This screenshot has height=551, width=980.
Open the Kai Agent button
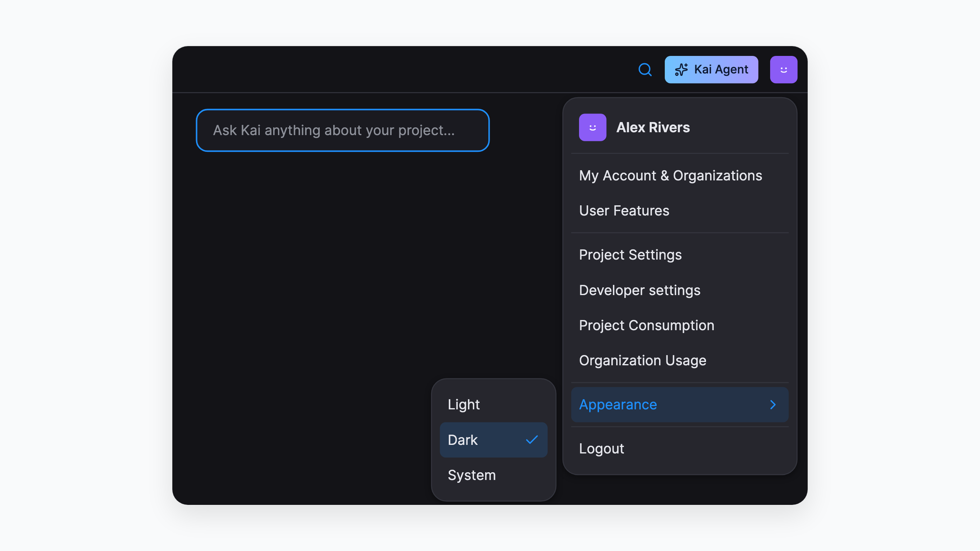pos(711,70)
